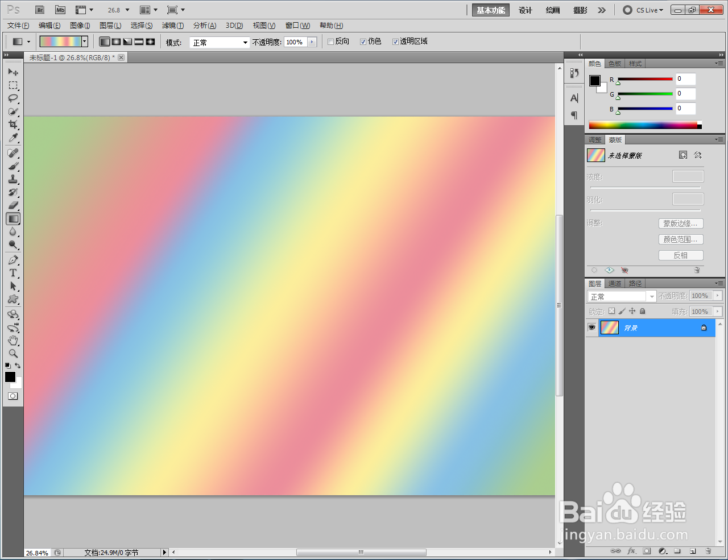The height and width of the screenshot is (560, 728).
Task: Toggle the lock all option
Action: tap(642, 311)
